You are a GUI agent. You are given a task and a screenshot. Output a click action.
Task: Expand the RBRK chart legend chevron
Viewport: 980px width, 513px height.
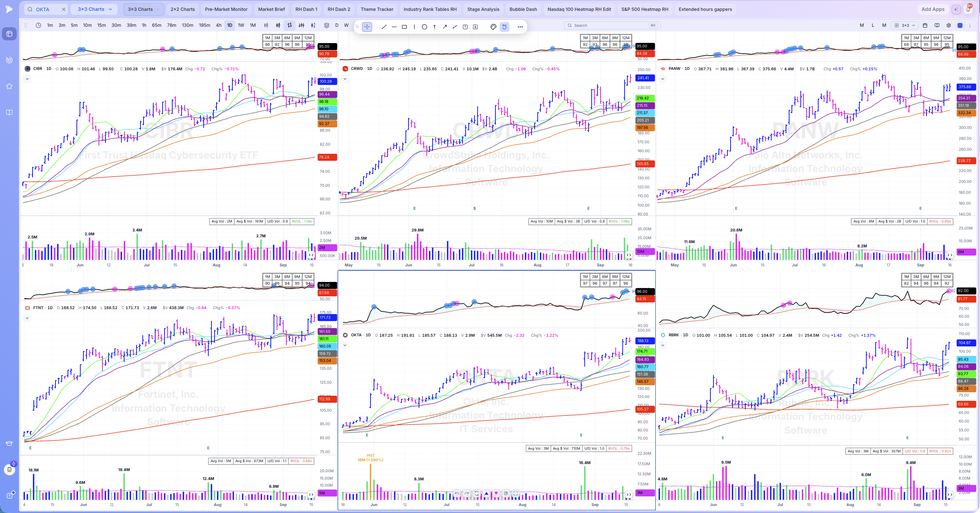click(x=663, y=345)
